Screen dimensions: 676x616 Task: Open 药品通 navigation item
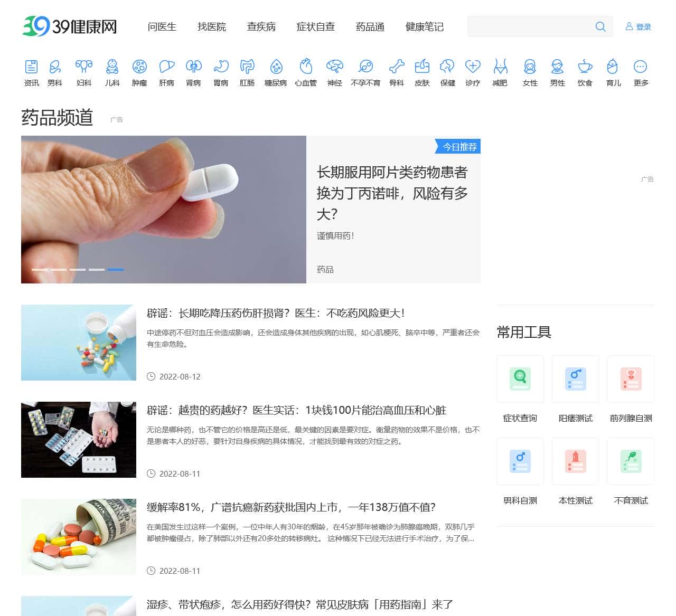click(370, 27)
